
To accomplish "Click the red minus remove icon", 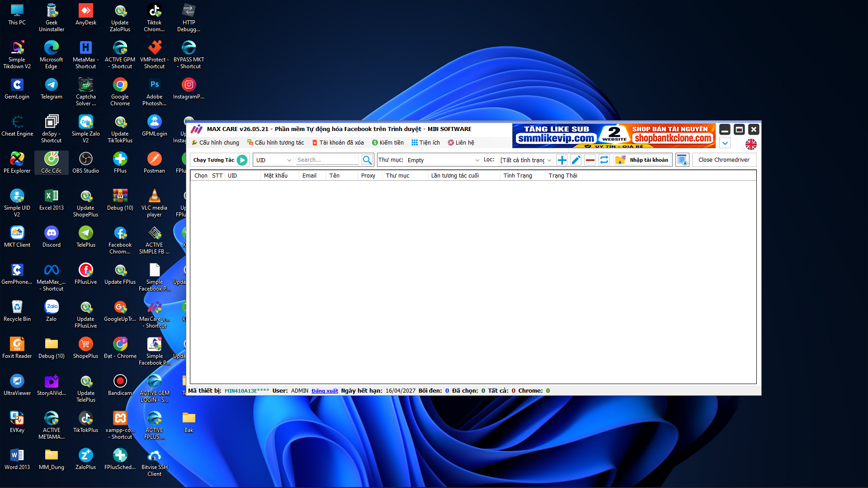I will [590, 160].
